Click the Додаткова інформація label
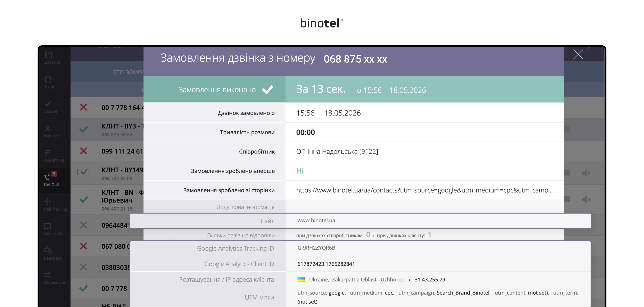Screen dimensions: 644x307 point(246,207)
